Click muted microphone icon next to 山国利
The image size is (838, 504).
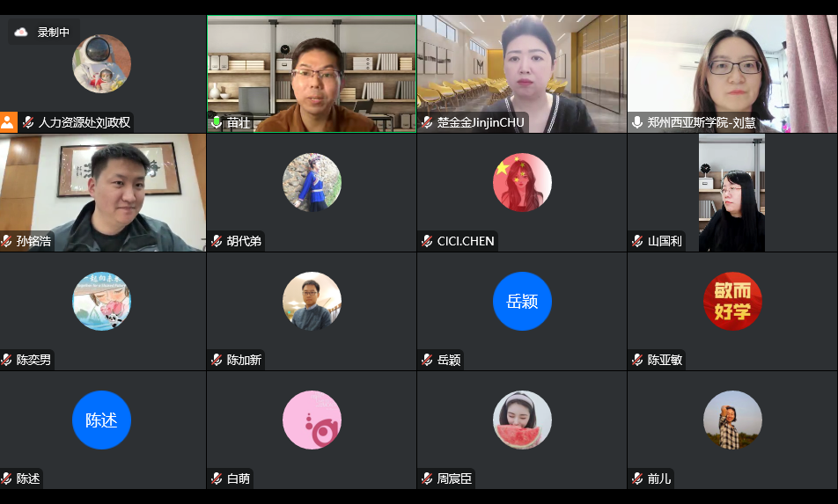[x=637, y=241]
